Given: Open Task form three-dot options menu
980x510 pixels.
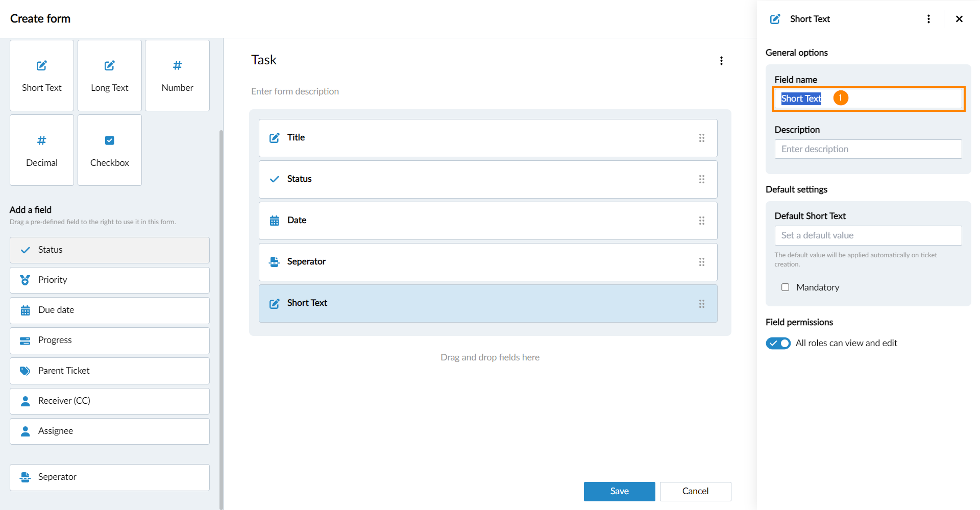Looking at the screenshot, I should (x=721, y=61).
